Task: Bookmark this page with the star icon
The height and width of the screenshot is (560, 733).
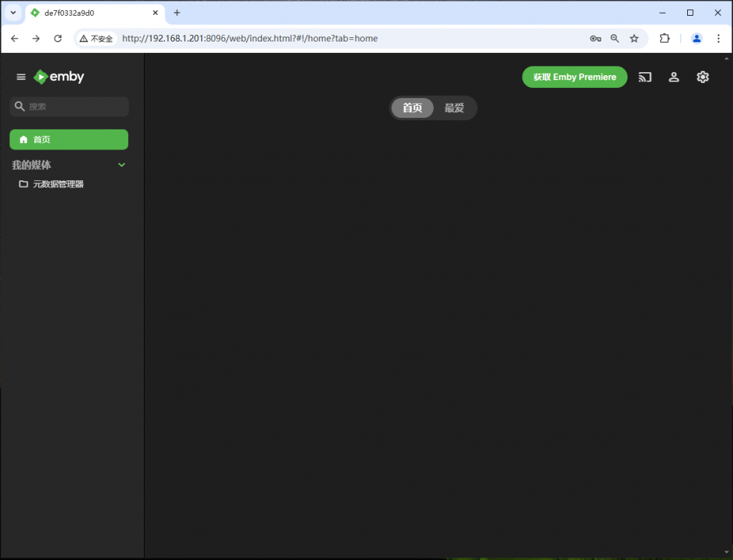Action: (x=634, y=39)
